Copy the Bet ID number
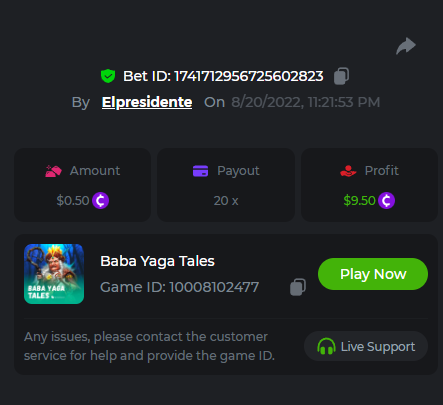Viewport: 443px width, 405px height. click(341, 76)
